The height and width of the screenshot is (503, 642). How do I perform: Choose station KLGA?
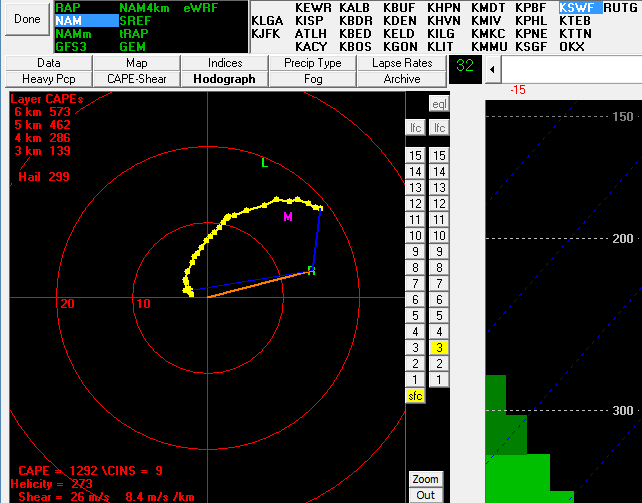(267, 20)
